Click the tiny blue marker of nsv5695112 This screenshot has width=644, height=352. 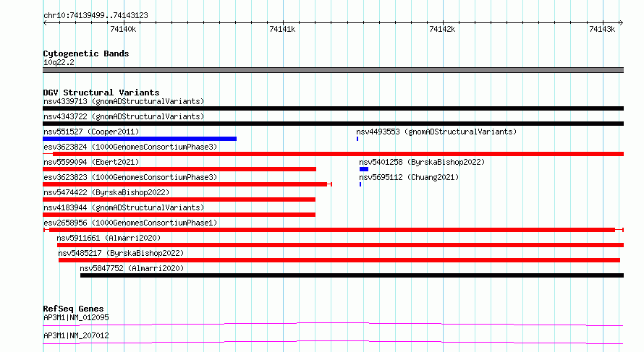tap(360, 184)
